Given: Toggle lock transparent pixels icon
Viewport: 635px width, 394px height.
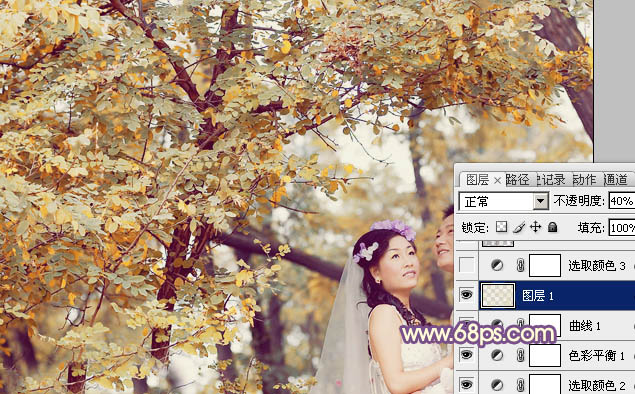Looking at the screenshot, I should pyautogui.click(x=501, y=227).
